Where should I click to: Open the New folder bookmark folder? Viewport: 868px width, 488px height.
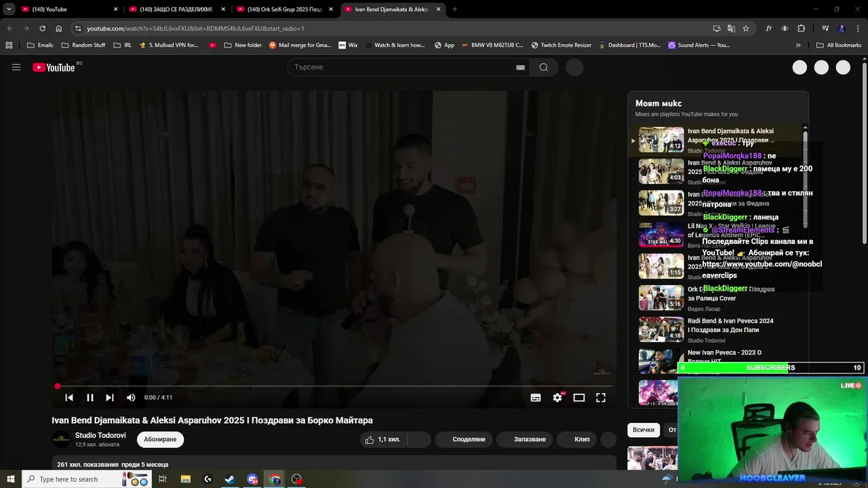pos(242,45)
